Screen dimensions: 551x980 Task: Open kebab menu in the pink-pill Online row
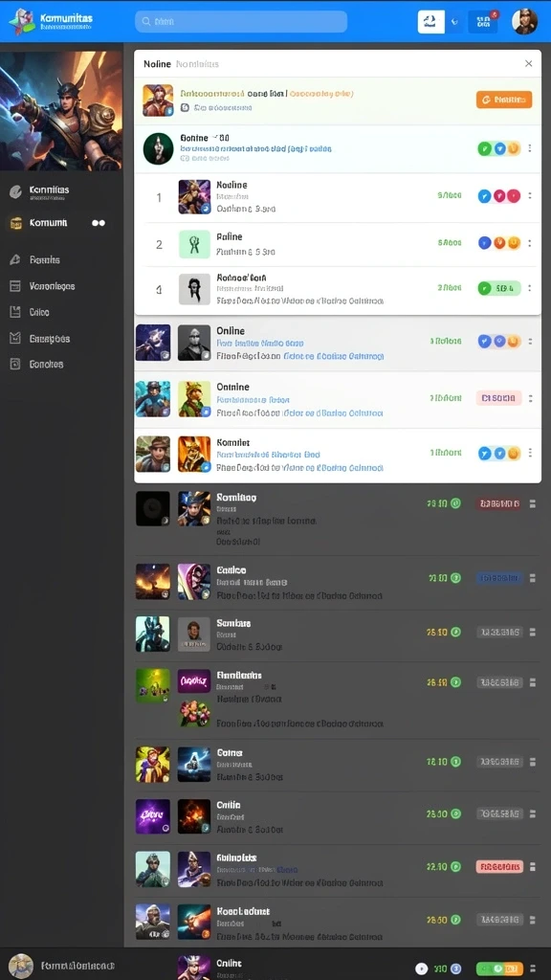pyautogui.click(x=530, y=398)
